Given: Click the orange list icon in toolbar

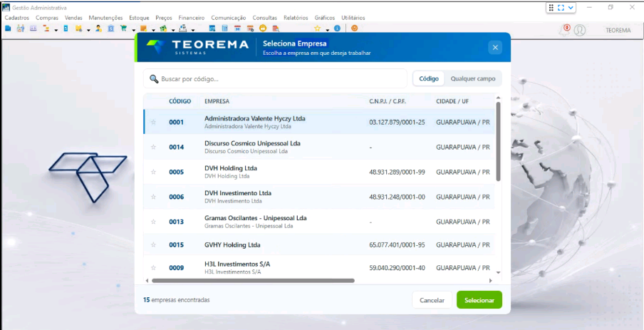Looking at the screenshot, I should 46,29.
